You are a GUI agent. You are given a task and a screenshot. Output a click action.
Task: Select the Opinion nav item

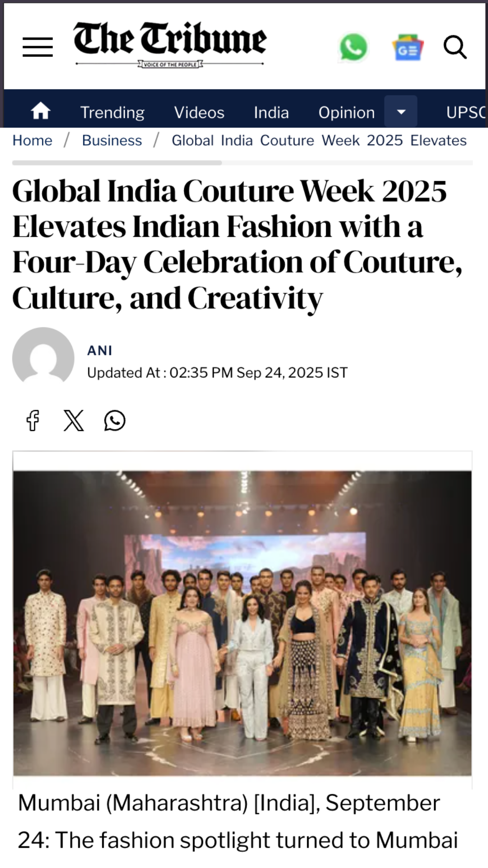click(347, 112)
